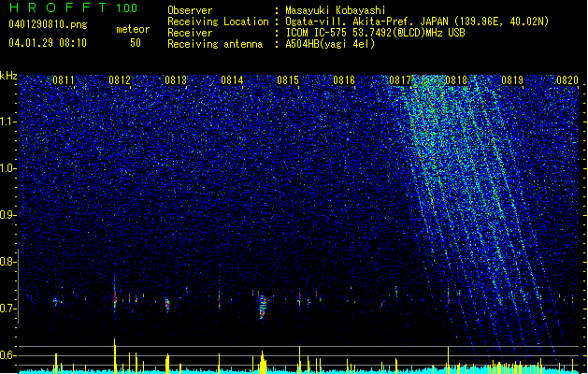Click the meteor echo near 0813
588x374 pixels.
[167, 305]
